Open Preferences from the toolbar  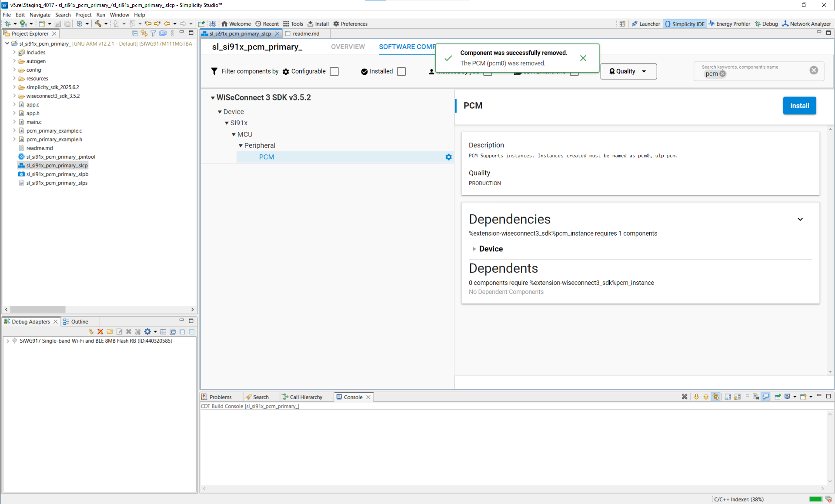(x=350, y=24)
